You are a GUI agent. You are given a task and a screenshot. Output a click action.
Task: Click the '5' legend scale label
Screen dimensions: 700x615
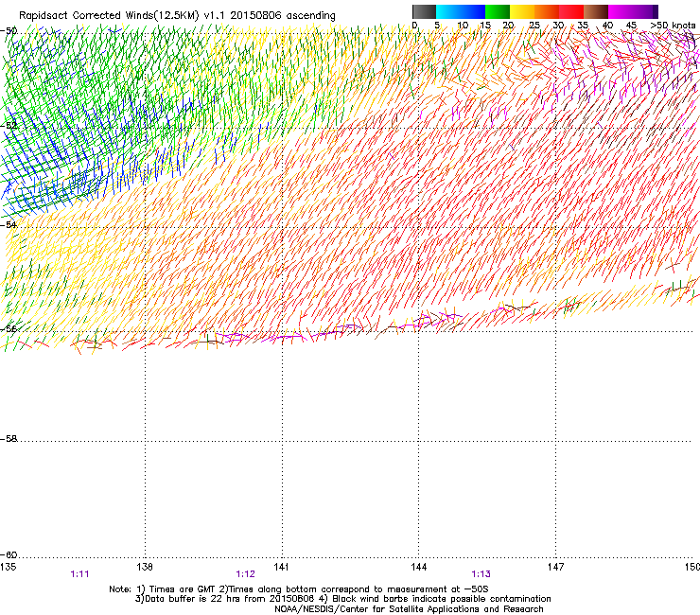437,26
